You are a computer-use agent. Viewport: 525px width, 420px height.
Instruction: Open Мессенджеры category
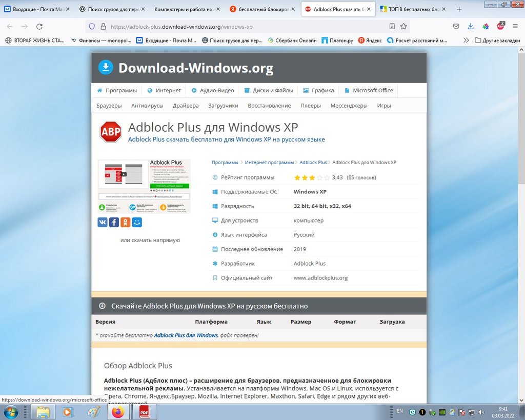[349, 106]
